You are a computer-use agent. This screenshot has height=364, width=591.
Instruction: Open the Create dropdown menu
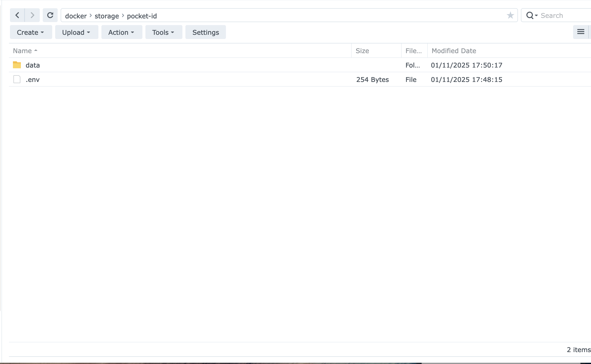point(31,32)
